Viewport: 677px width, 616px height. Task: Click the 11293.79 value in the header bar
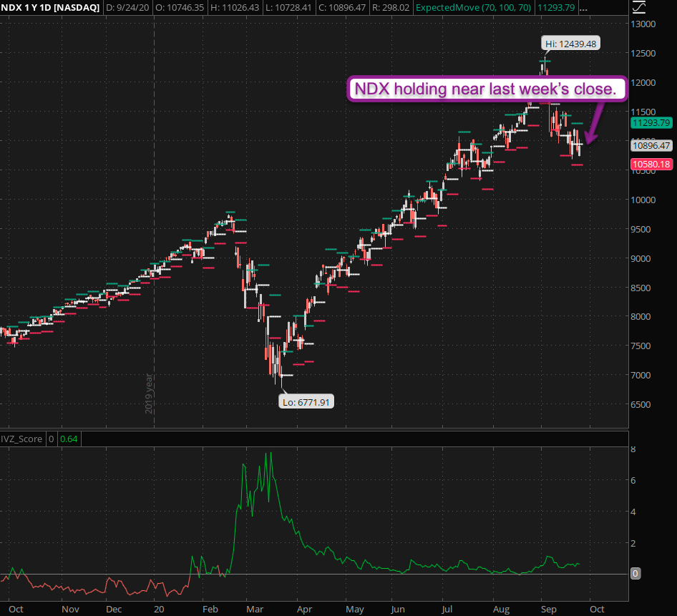pyautogui.click(x=556, y=8)
